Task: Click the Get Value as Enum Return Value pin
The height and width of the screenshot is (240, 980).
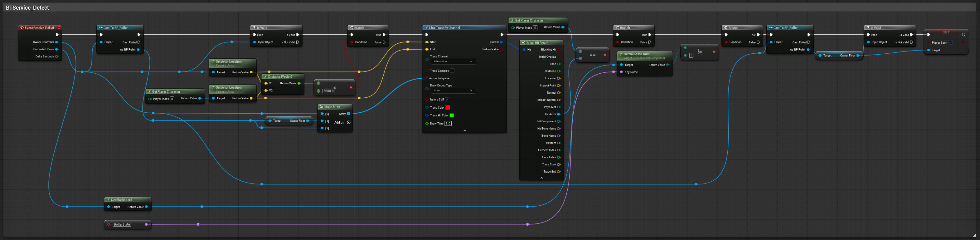Action: tap(668, 65)
